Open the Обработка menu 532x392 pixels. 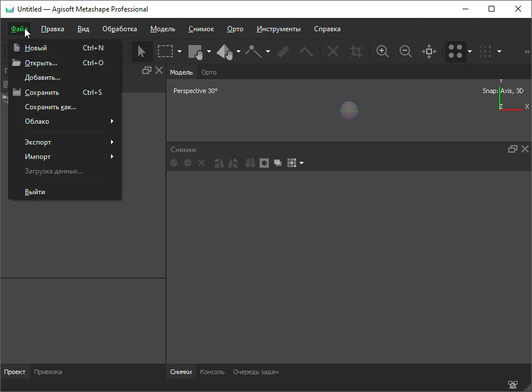(x=120, y=29)
